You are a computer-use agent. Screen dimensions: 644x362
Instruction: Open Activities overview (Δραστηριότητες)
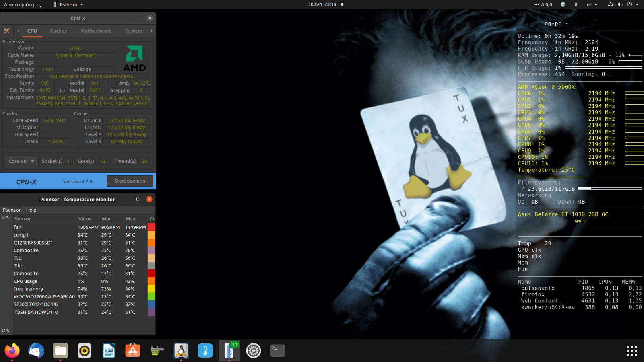pos(23,4)
